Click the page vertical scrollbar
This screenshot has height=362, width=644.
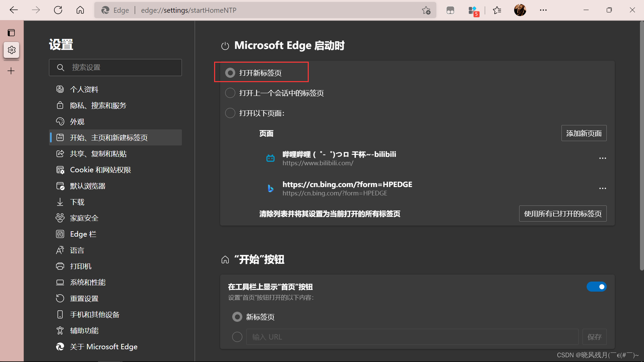642,145
